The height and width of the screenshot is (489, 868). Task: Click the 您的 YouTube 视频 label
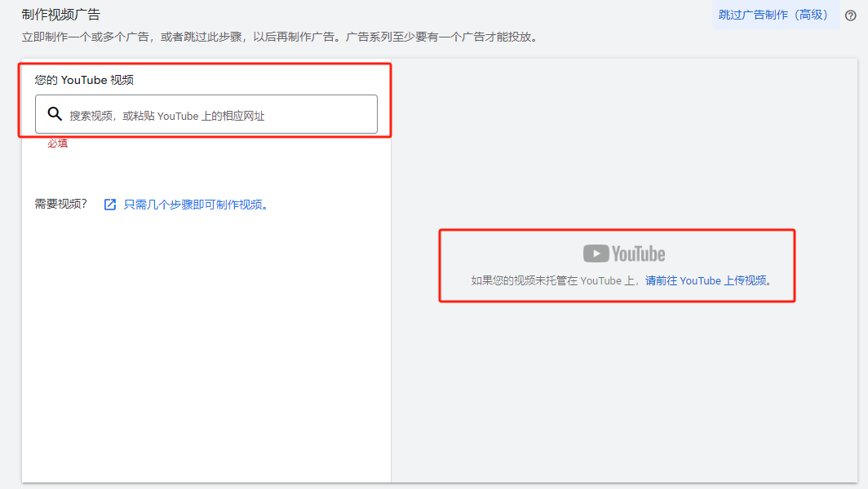coord(84,80)
